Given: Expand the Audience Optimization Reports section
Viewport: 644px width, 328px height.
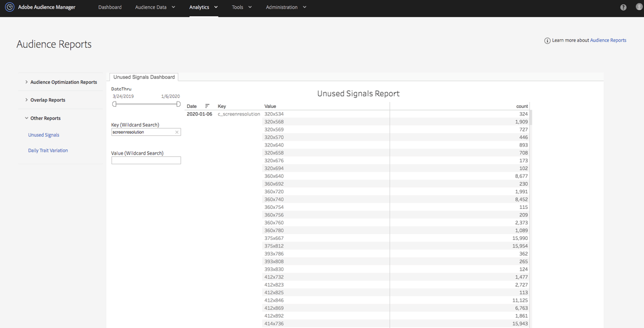Looking at the screenshot, I should pyautogui.click(x=63, y=82).
